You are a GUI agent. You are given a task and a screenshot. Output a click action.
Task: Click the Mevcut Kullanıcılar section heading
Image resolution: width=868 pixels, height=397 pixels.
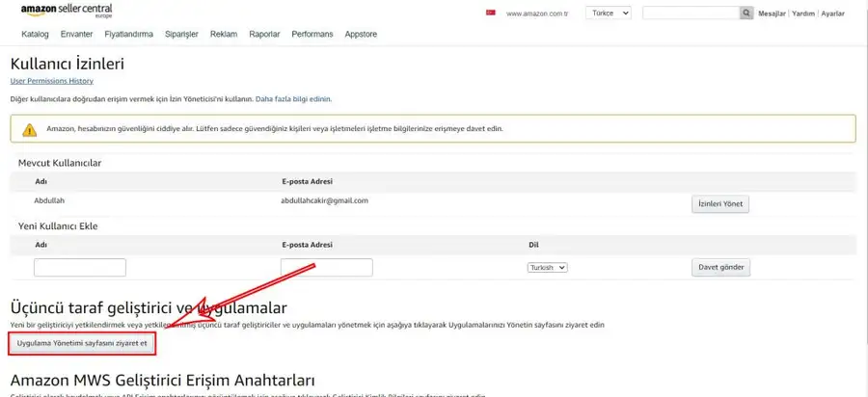point(60,163)
